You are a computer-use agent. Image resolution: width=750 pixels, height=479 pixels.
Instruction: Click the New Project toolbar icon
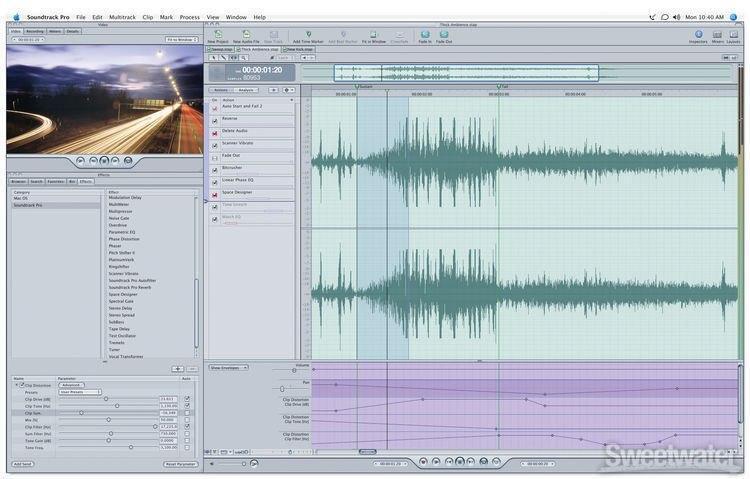[x=217, y=36]
